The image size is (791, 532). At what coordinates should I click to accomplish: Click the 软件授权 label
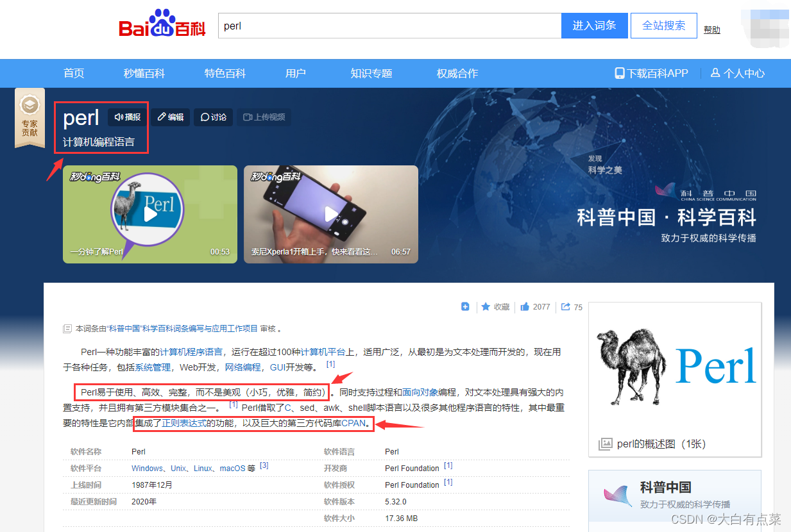pyautogui.click(x=339, y=485)
